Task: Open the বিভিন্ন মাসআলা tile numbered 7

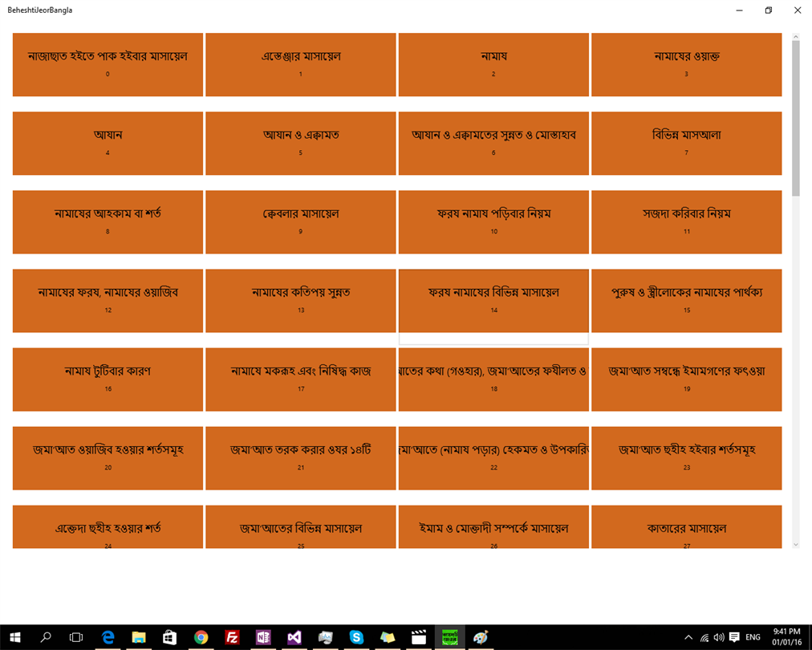Action: click(x=687, y=144)
